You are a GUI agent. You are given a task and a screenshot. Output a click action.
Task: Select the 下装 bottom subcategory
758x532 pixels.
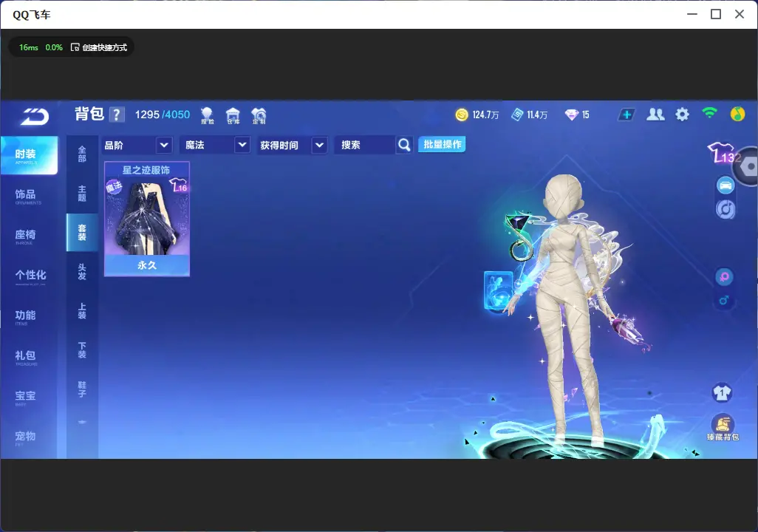[82, 350]
